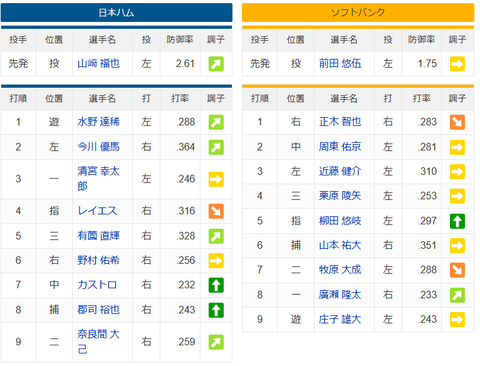Open 周東 佑京 player page
The image size is (480, 366).
pyautogui.click(x=340, y=147)
